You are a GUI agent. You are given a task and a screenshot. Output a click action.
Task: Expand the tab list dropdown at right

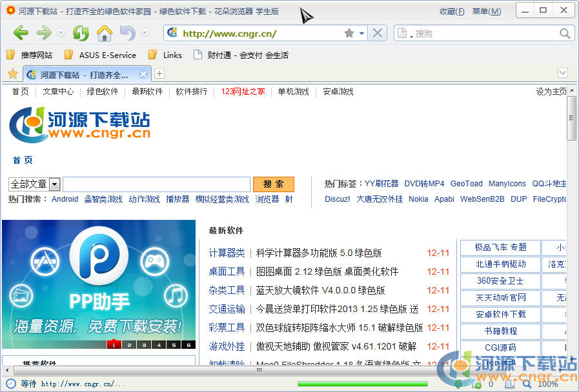562,73
